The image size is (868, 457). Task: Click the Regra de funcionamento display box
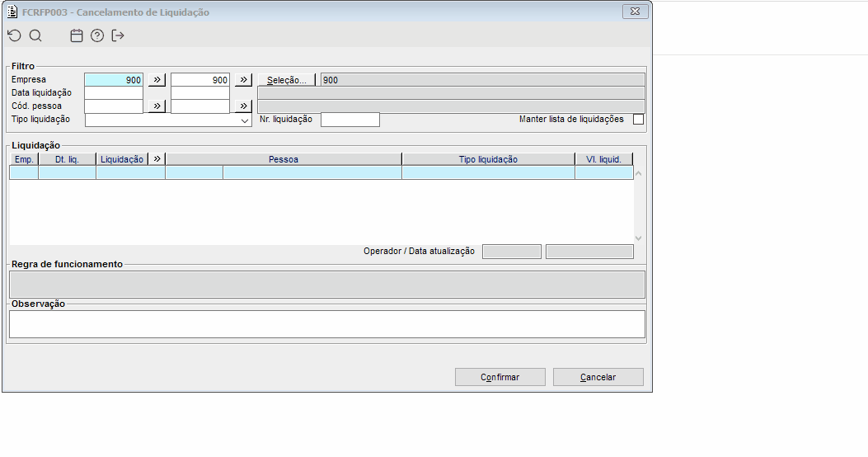327,285
